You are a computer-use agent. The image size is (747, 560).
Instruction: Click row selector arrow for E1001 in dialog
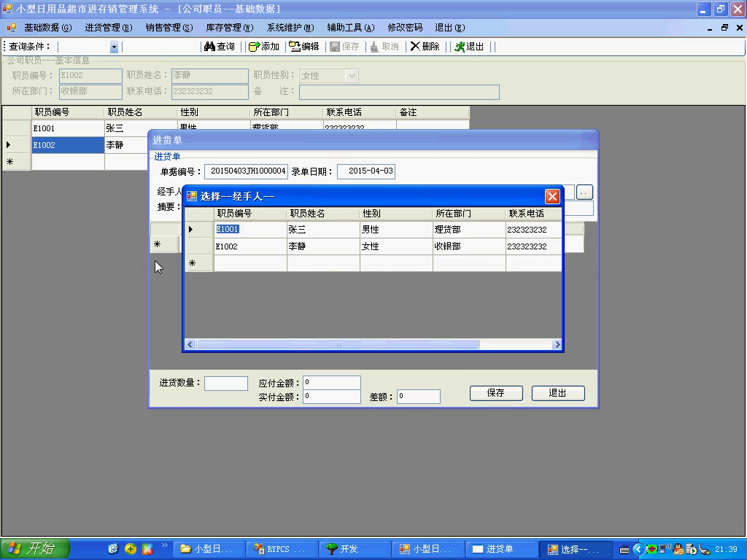tap(199, 230)
